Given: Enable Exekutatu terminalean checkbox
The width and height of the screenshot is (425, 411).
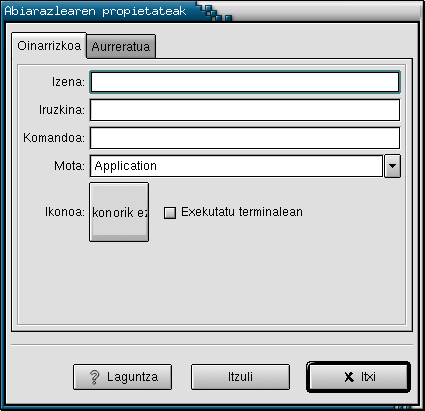Looking at the screenshot, I should pos(170,212).
